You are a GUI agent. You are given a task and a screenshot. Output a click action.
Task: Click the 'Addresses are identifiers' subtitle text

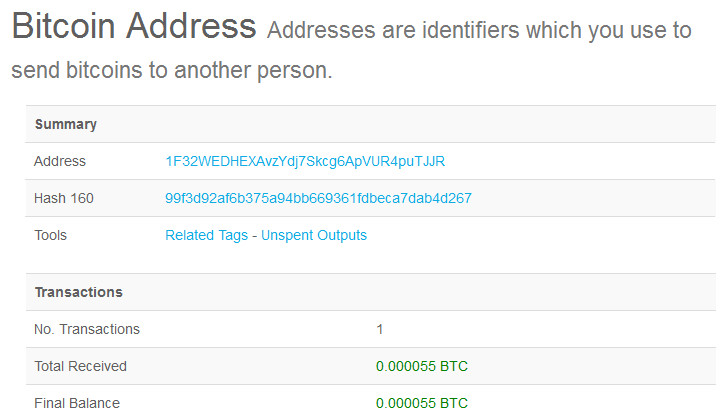[478, 31]
